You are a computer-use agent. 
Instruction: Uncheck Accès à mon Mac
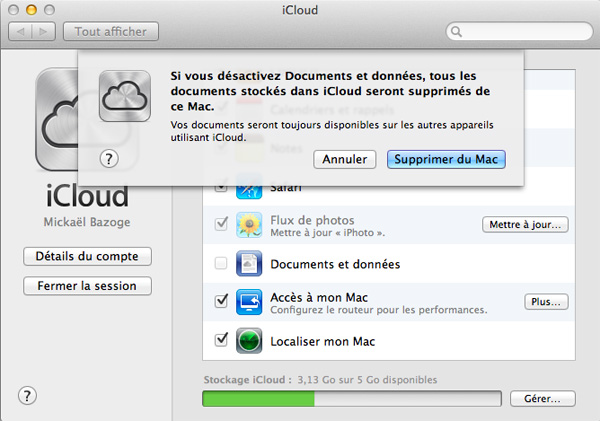(221, 301)
